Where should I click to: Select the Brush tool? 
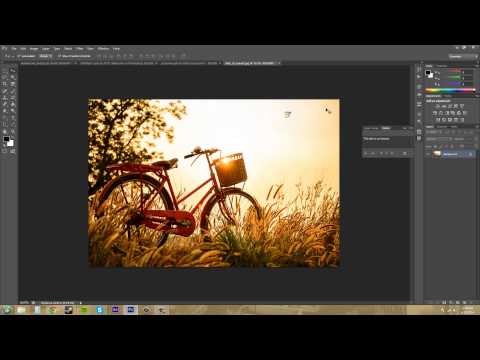13,91
